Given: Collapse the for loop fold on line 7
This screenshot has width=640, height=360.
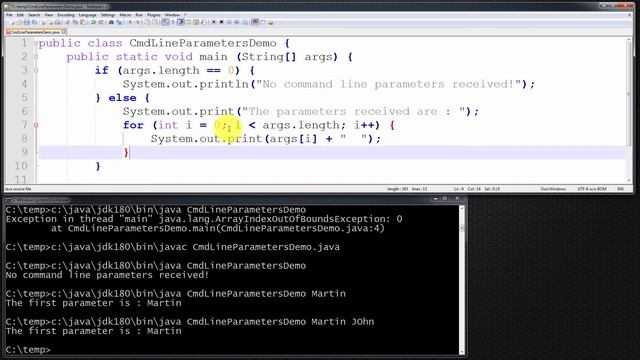Looking at the screenshot, I should pos(36,125).
